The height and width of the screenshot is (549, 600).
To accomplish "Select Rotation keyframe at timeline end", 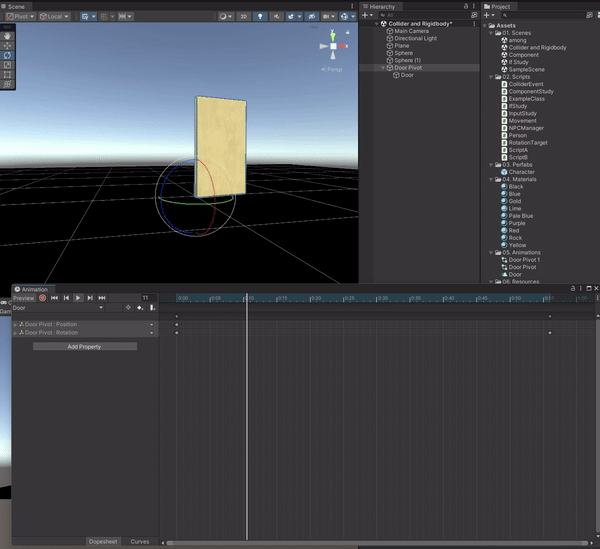I will [550, 333].
